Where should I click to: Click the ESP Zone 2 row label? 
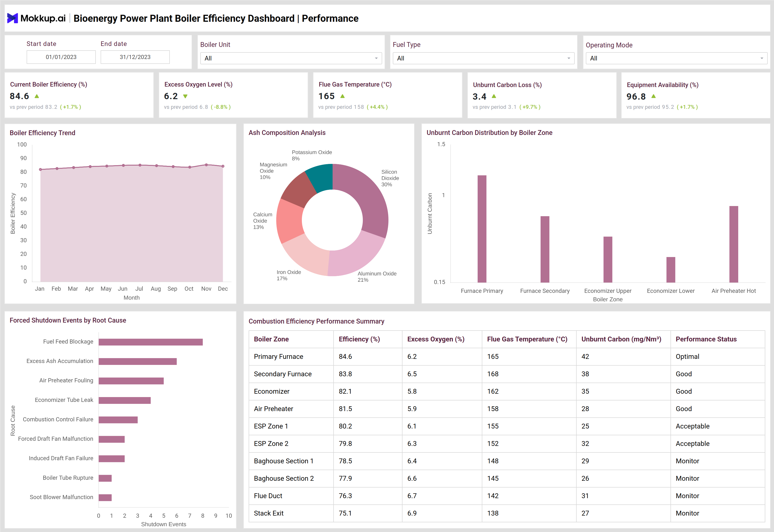pos(271,444)
